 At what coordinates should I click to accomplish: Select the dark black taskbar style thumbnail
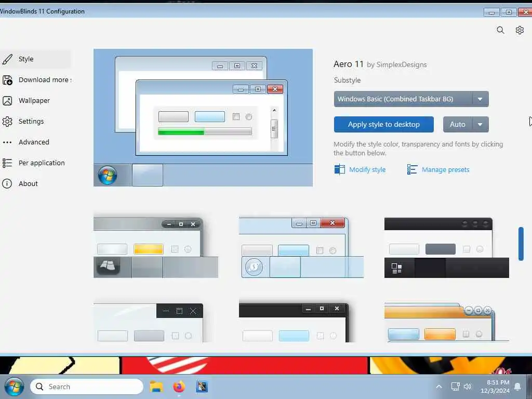[446, 248]
